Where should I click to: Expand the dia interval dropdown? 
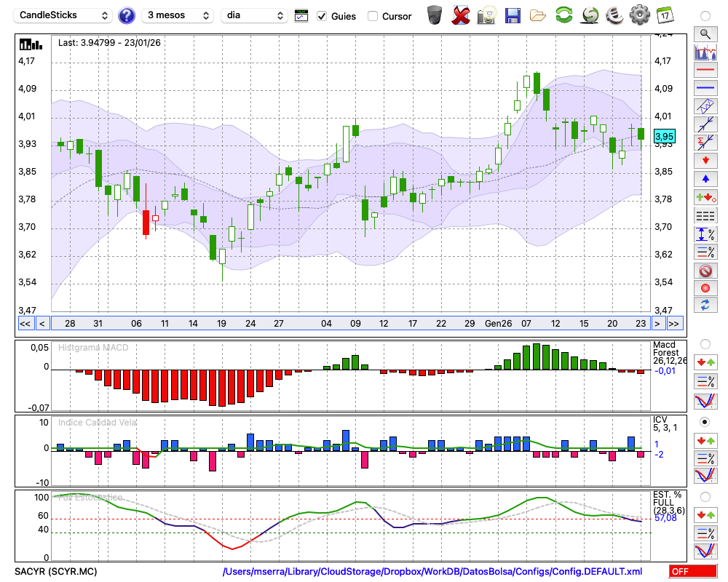pos(254,15)
